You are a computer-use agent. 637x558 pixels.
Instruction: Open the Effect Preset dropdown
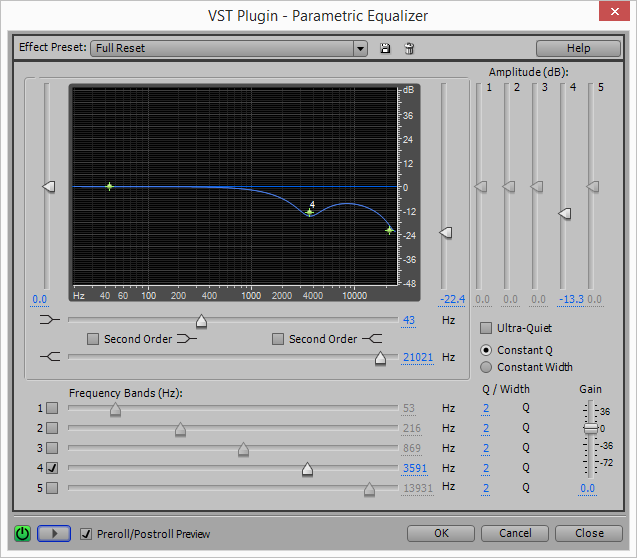coord(360,48)
